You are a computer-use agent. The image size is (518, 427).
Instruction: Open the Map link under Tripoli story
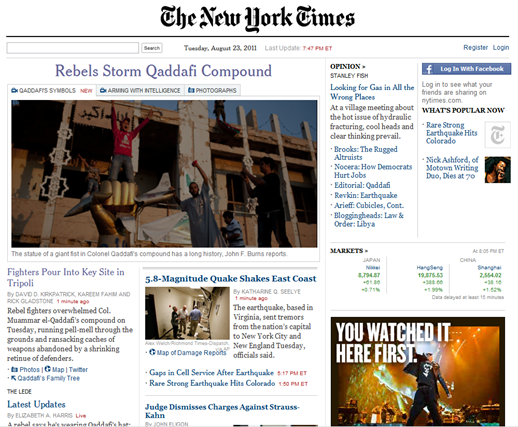(x=58, y=370)
